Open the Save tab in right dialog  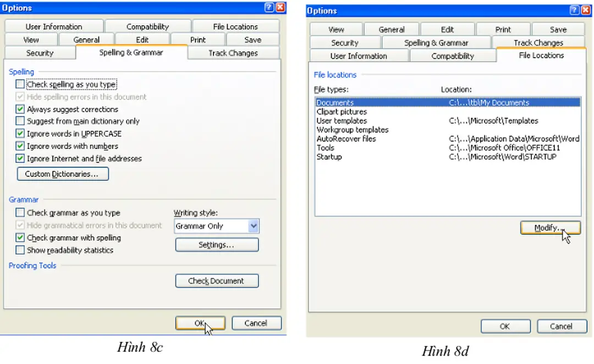click(558, 30)
